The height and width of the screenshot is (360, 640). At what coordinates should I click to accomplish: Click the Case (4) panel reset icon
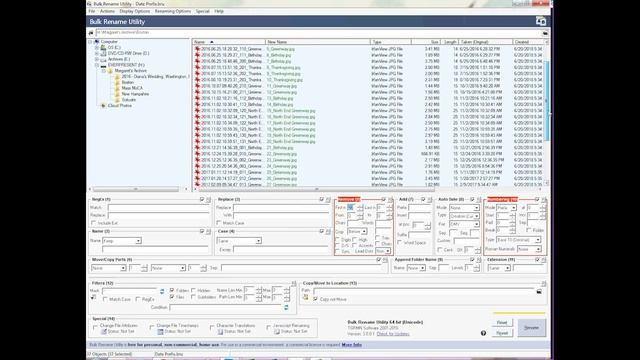tap(328, 231)
